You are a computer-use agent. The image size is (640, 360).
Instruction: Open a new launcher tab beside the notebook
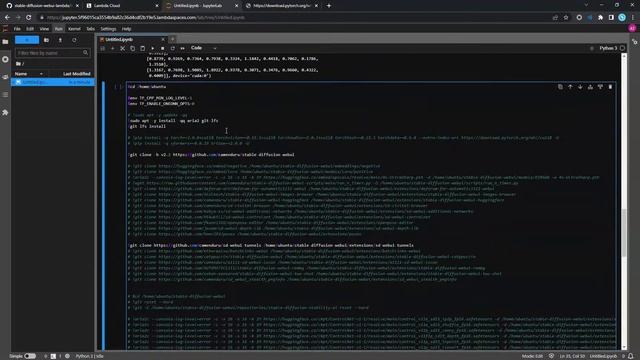click(x=173, y=40)
